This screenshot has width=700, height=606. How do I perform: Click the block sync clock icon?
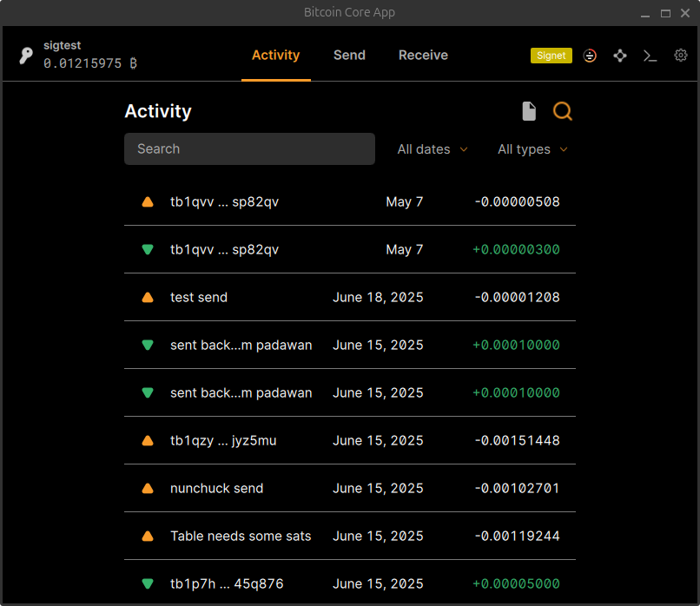(590, 56)
